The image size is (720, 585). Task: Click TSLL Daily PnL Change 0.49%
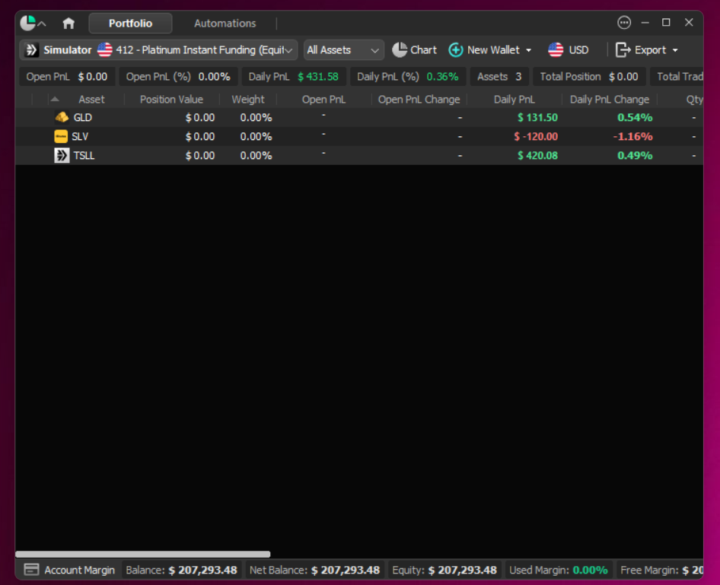pos(635,156)
